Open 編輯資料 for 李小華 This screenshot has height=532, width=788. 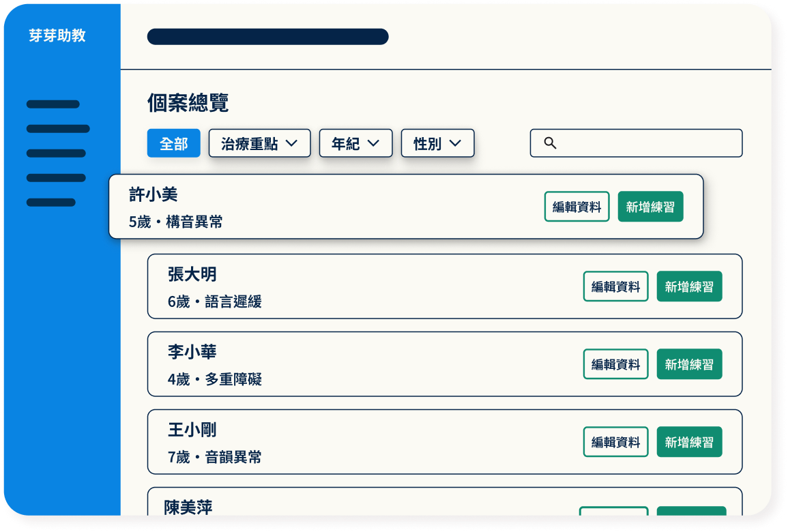coord(615,364)
